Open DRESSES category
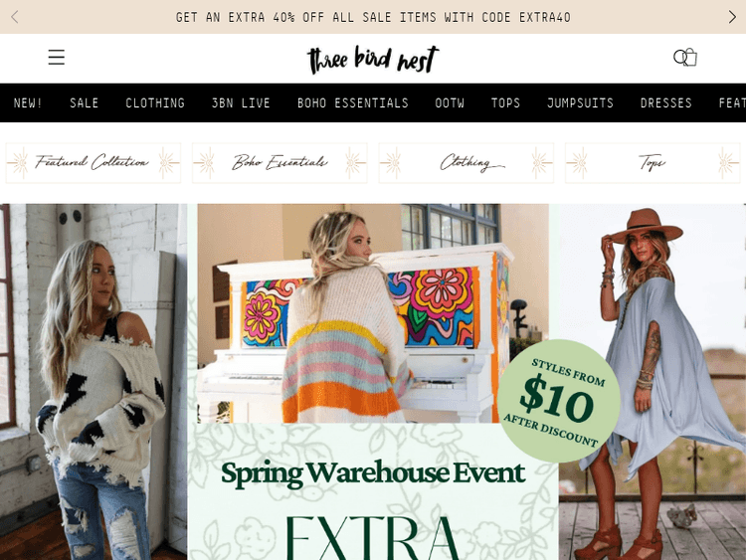The height and width of the screenshot is (560, 746). coord(665,102)
